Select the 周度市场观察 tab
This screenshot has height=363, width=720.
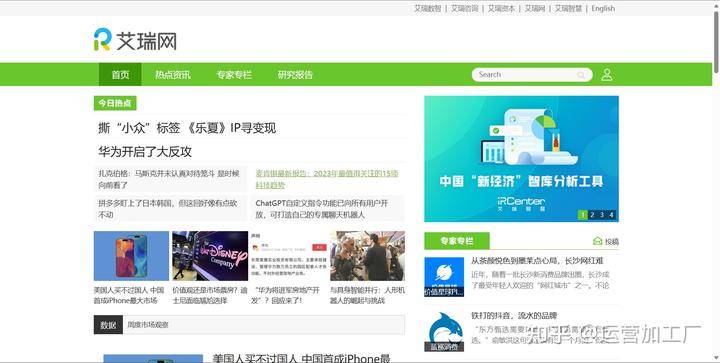pos(148,325)
